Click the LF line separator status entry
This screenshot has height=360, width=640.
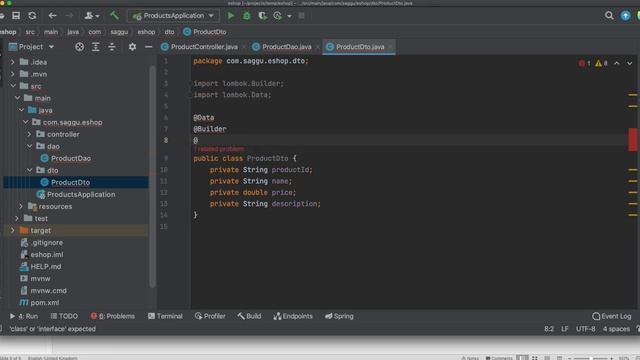(x=564, y=329)
